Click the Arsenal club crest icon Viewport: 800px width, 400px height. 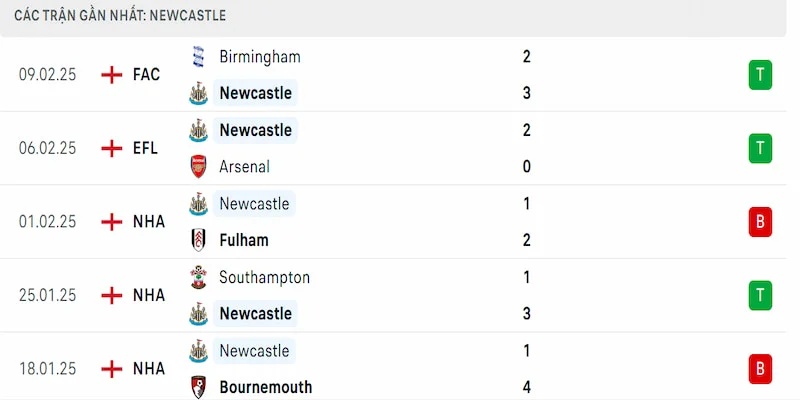[198, 167]
